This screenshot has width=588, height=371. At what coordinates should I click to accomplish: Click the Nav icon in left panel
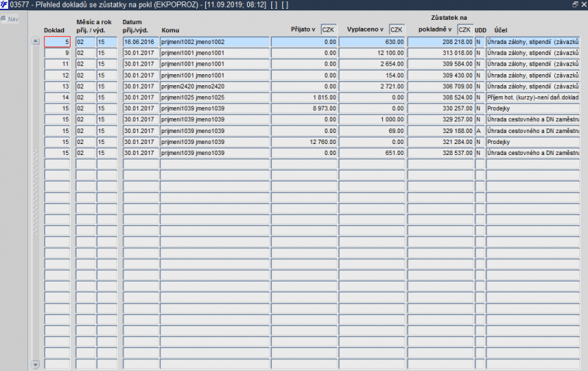(x=4, y=19)
